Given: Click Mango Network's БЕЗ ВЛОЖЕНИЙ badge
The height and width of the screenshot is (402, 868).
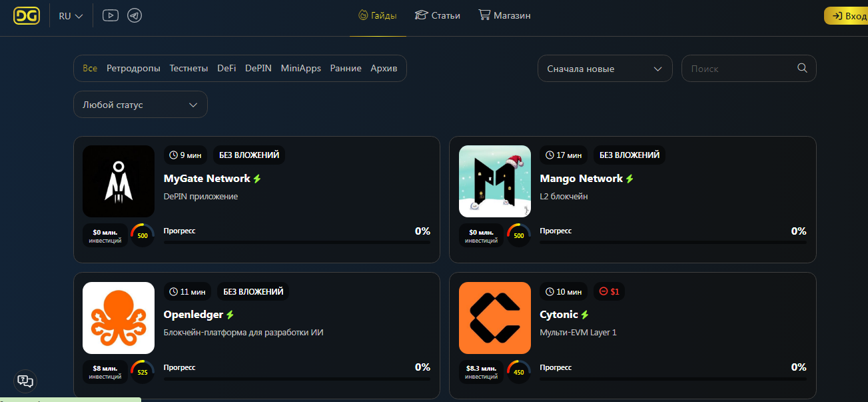Looking at the screenshot, I should click(630, 155).
